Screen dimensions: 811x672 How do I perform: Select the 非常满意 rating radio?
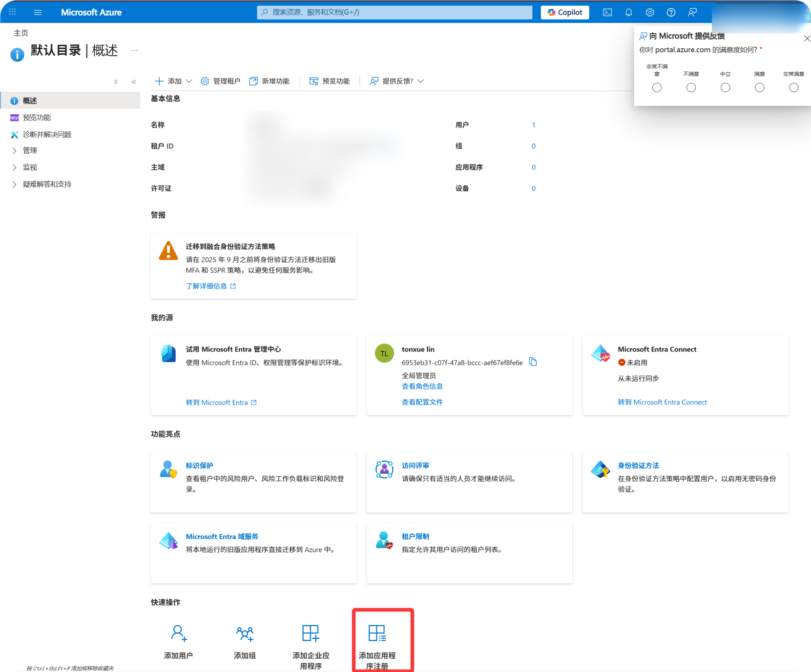point(794,88)
